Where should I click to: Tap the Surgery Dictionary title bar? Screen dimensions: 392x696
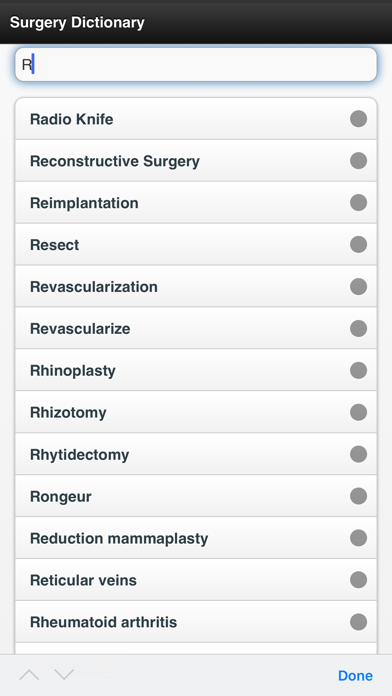(196, 22)
